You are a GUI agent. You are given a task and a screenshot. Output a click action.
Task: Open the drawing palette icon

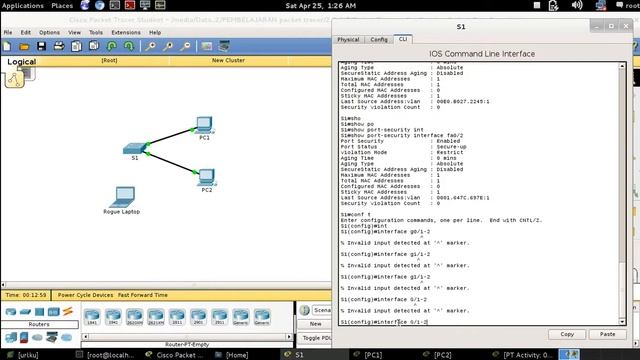point(207,46)
